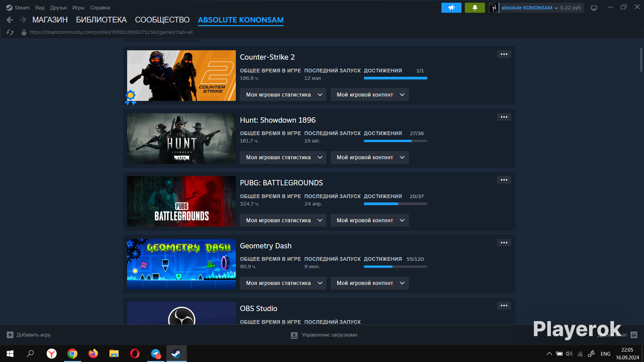Open Windows taskbar search

31,353
